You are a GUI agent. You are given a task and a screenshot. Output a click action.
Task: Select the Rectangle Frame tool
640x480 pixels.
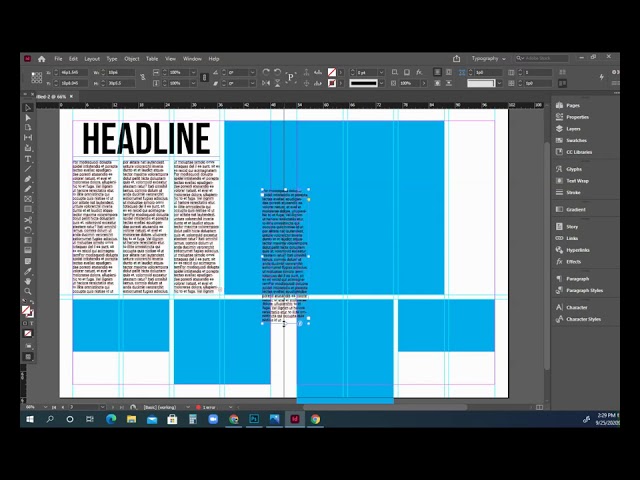click(x=28, y=199)
